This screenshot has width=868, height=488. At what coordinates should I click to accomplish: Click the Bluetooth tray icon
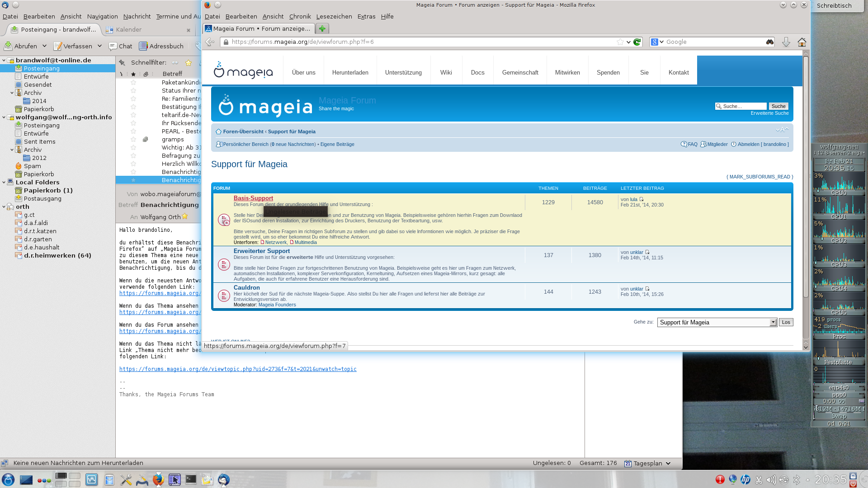coord(797,479)
